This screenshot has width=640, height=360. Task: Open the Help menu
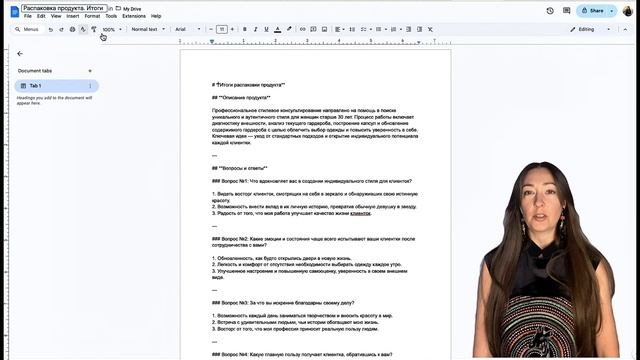point(156,16)
